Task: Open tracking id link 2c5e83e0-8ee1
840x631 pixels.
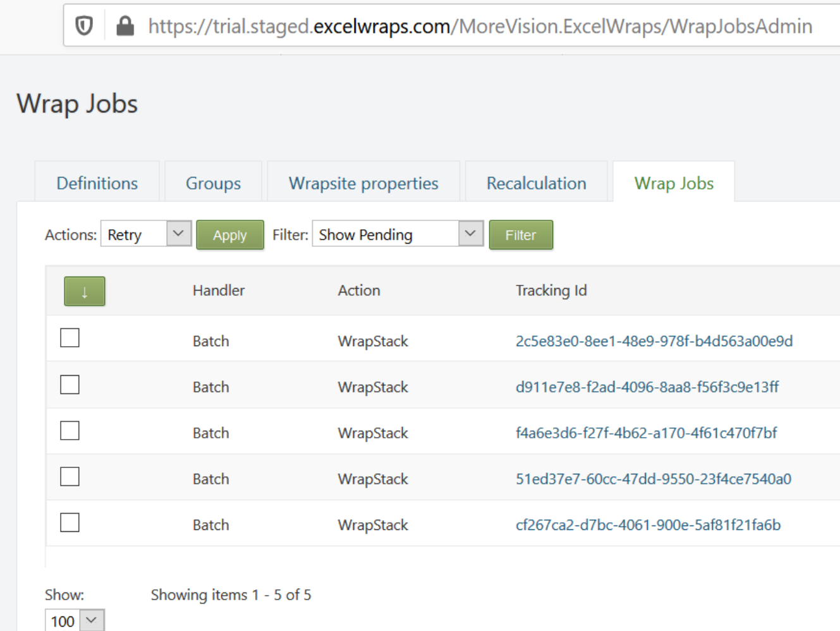Action: (655, 341)
